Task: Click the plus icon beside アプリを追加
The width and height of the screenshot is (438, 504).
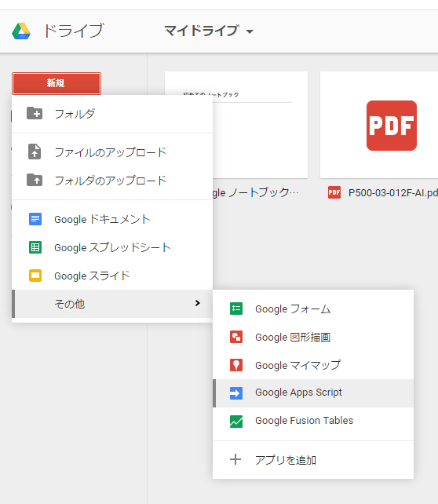Action: pyautogui.click(x=235, y=459)
